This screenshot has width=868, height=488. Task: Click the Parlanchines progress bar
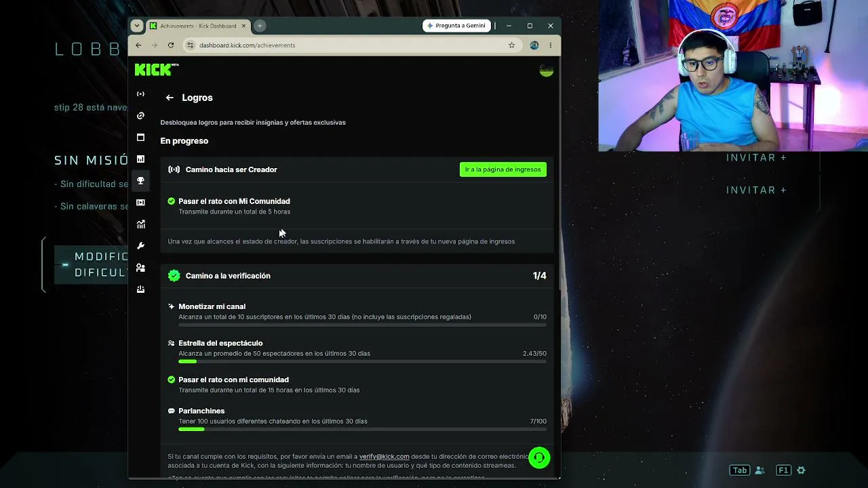pyautogui.click(x=362, y=429)
